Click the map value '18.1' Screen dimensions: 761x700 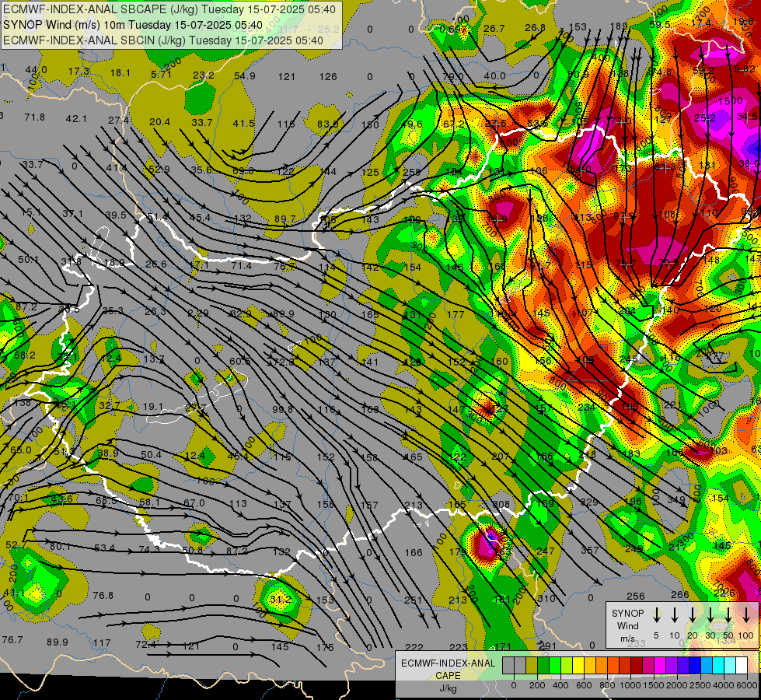[x=120, y=73]
